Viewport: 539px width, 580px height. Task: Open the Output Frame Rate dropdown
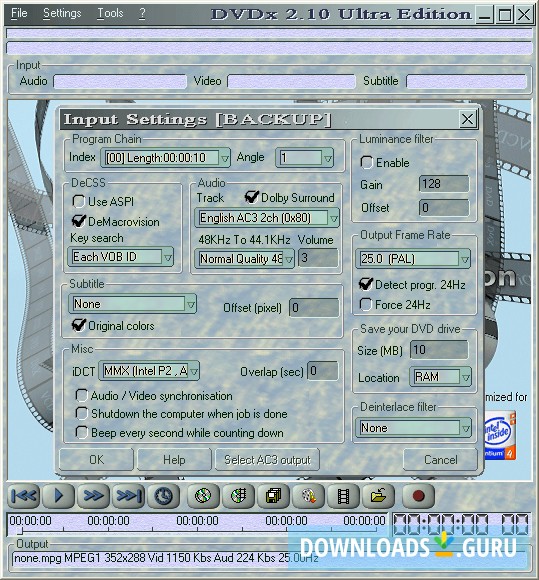point(413,259)
